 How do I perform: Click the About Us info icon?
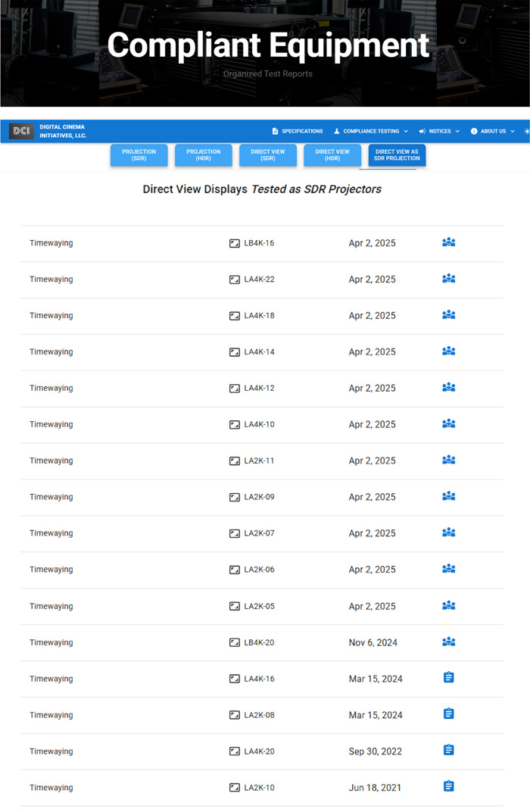click(x=473, y=132)
